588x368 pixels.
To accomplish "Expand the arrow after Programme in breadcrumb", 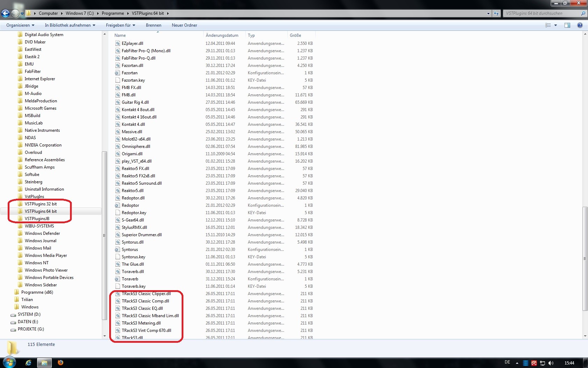I will click(x=128, y=13).
